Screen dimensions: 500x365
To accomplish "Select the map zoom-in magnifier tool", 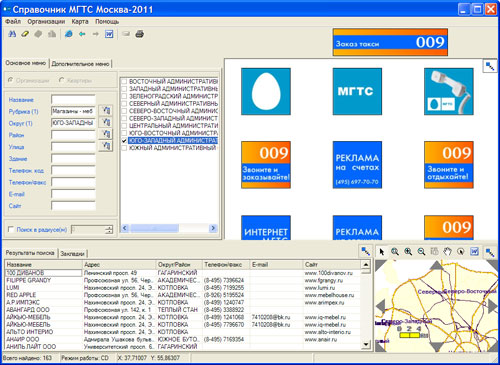I will pyautogui.click(x=408, y=252).
